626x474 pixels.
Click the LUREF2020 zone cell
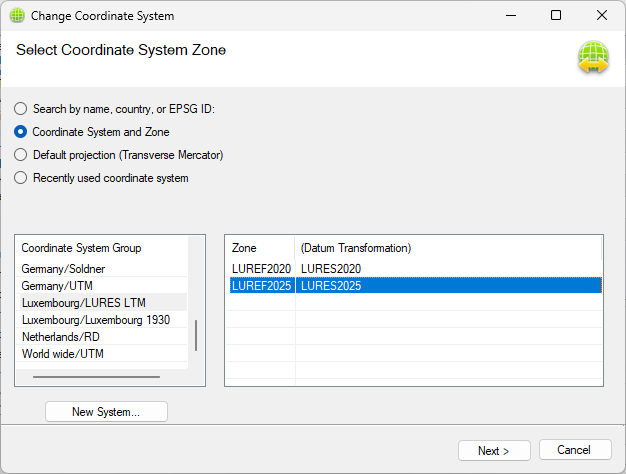[x=261, y=269]
